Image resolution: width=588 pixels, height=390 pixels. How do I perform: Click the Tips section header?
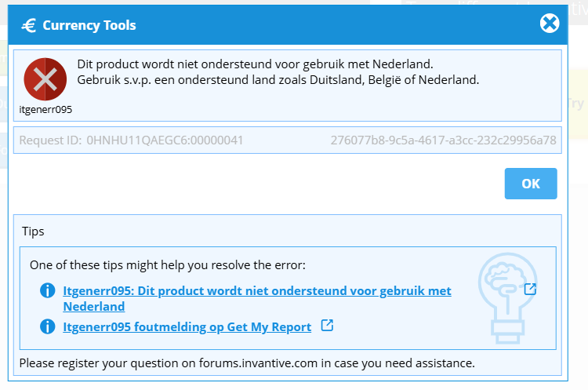tap(33, 231)
